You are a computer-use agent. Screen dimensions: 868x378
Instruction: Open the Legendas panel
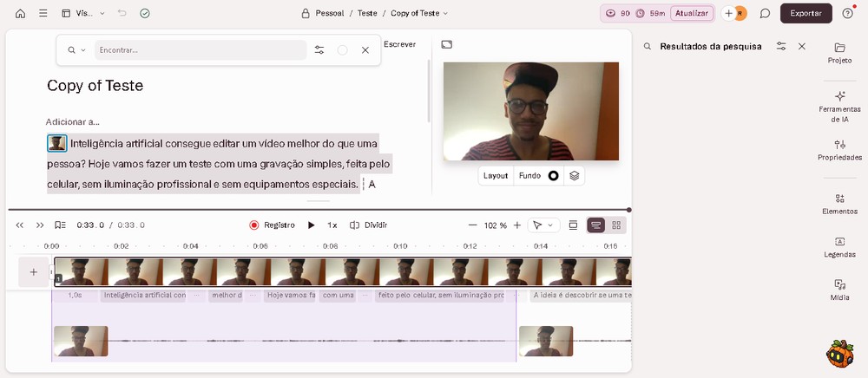point(839,248)
